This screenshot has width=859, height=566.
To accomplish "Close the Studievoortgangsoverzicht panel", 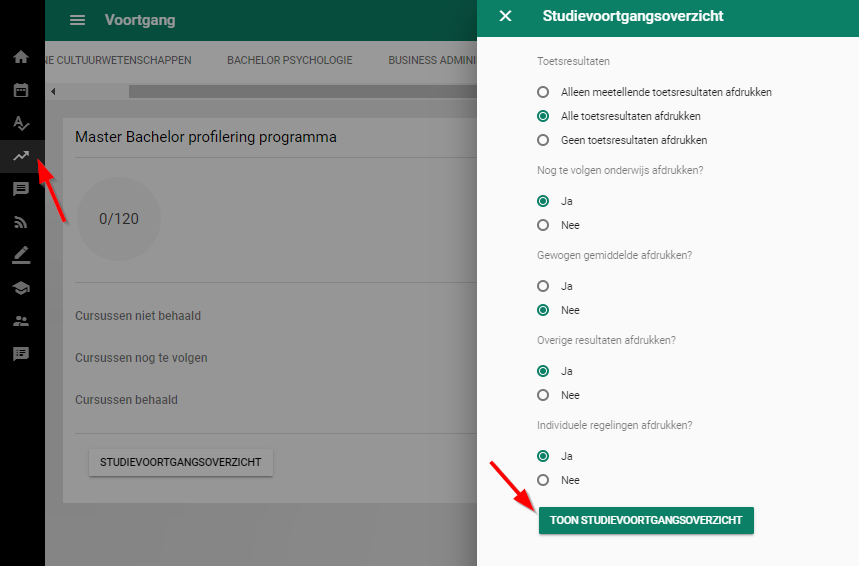I will (x=505, y=16).
